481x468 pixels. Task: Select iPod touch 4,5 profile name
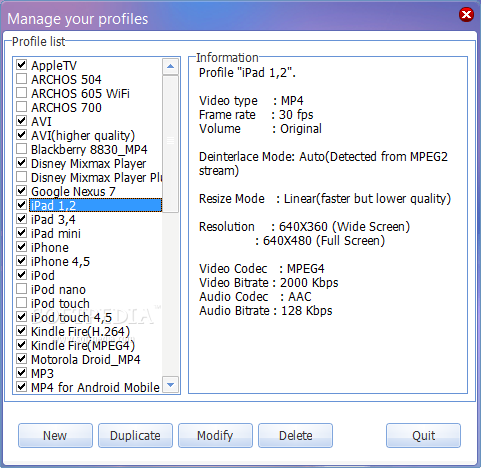pos(72,318)
